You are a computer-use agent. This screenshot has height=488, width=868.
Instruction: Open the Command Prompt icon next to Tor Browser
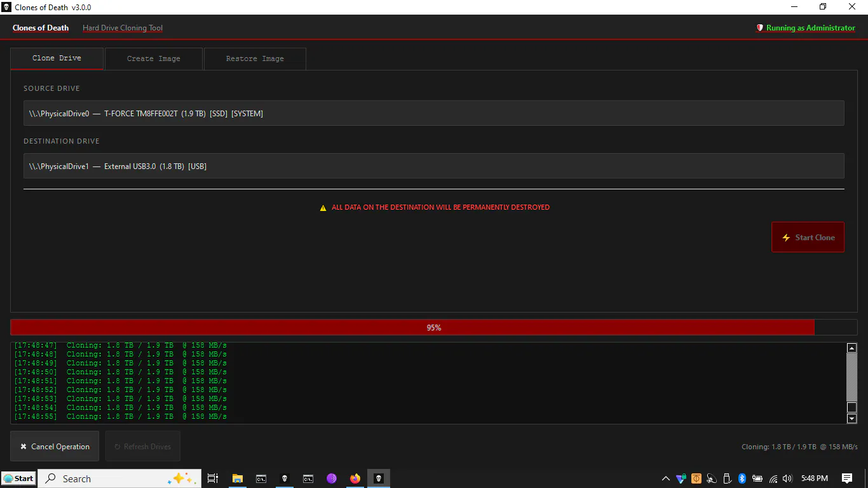(x=308, y=478)
